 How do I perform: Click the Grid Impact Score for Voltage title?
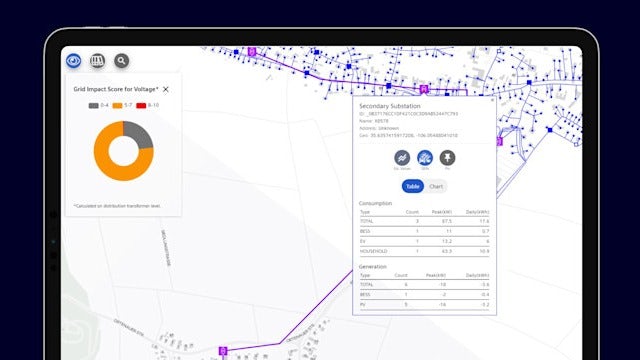point(116,89)
